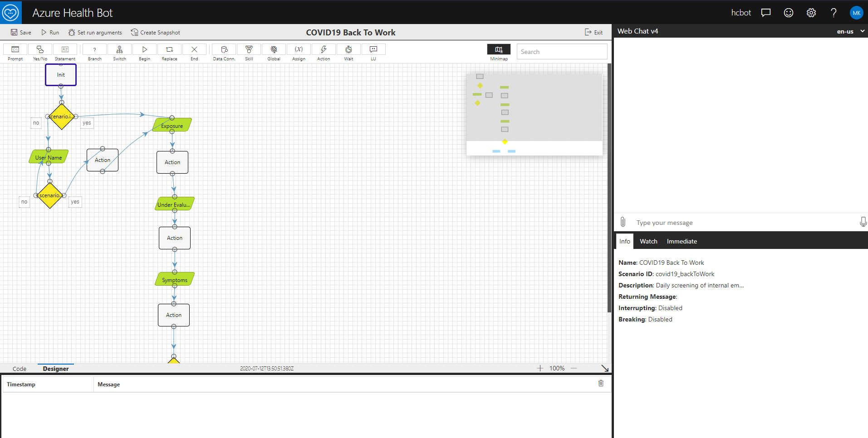
Task: Switch to the Code tab
Action: 20,369
